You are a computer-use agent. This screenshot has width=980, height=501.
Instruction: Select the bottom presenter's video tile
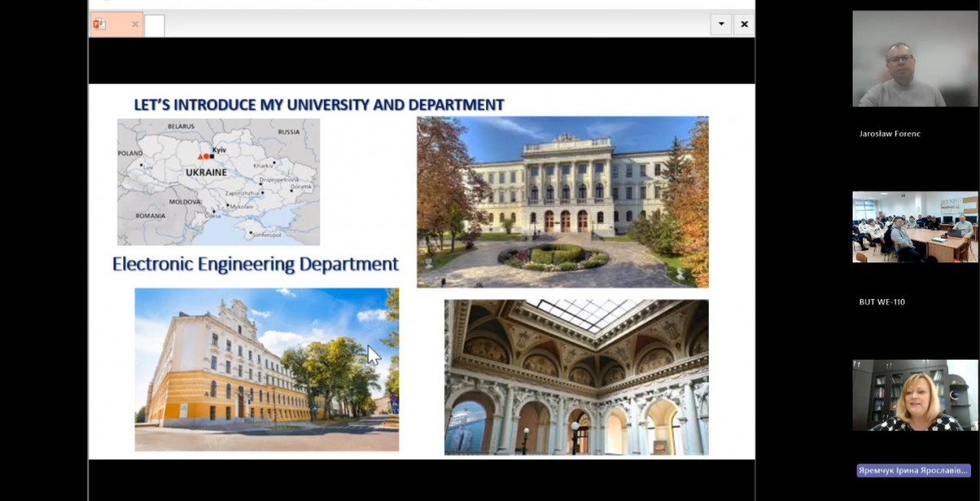[x=915, y=395]
